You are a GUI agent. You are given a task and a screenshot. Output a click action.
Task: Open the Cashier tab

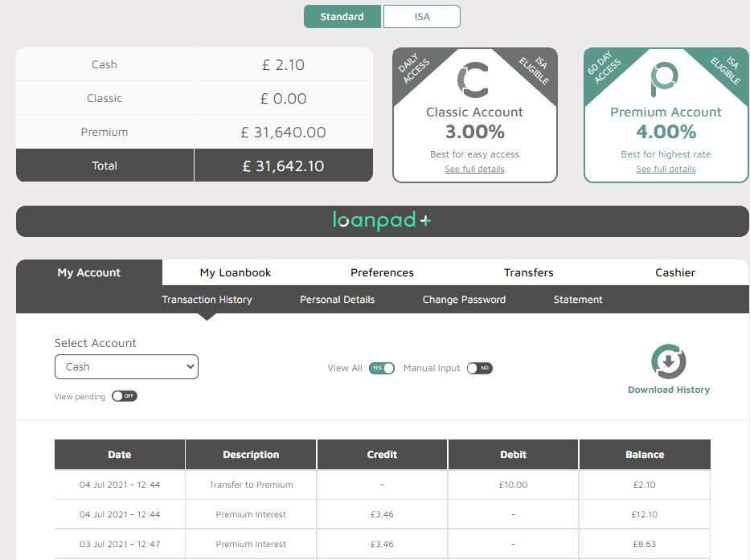point(675,272)
